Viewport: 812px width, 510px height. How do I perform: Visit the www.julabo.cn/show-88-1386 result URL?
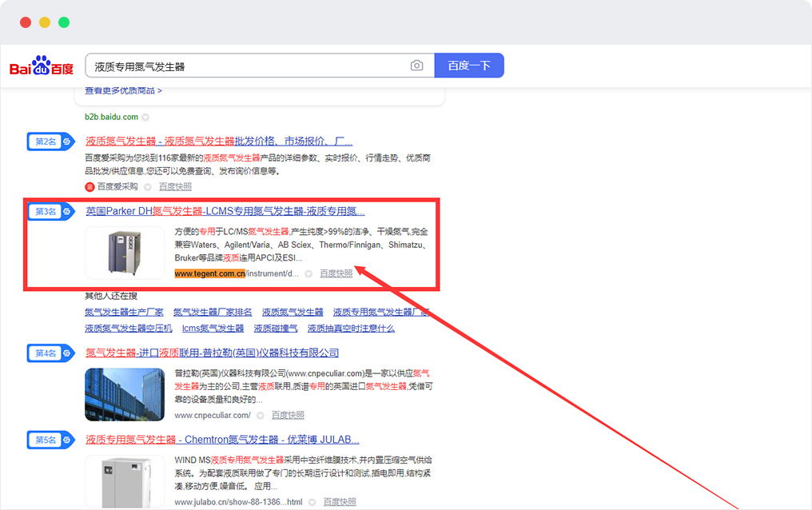click(x=239, y=502)
